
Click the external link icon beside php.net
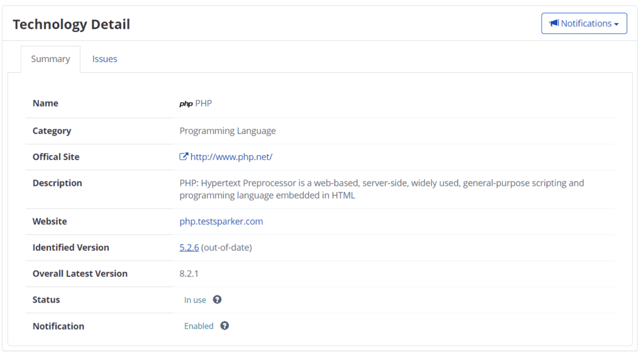pyautogui.click(x=184, y=156)
